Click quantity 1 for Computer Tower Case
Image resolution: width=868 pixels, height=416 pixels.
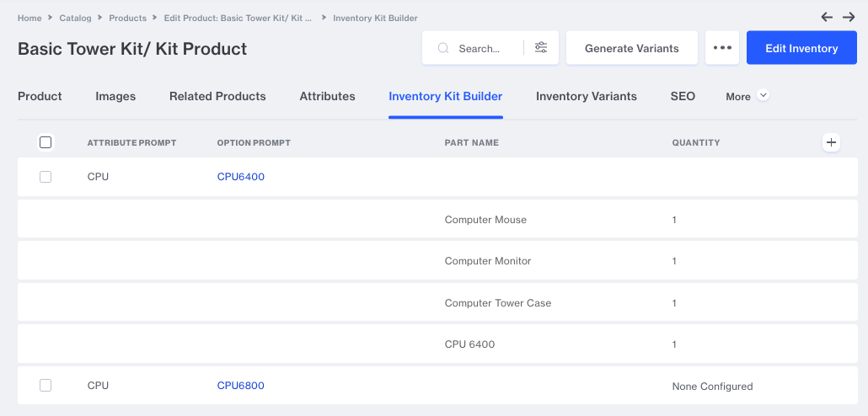click(x=674, y=303)
